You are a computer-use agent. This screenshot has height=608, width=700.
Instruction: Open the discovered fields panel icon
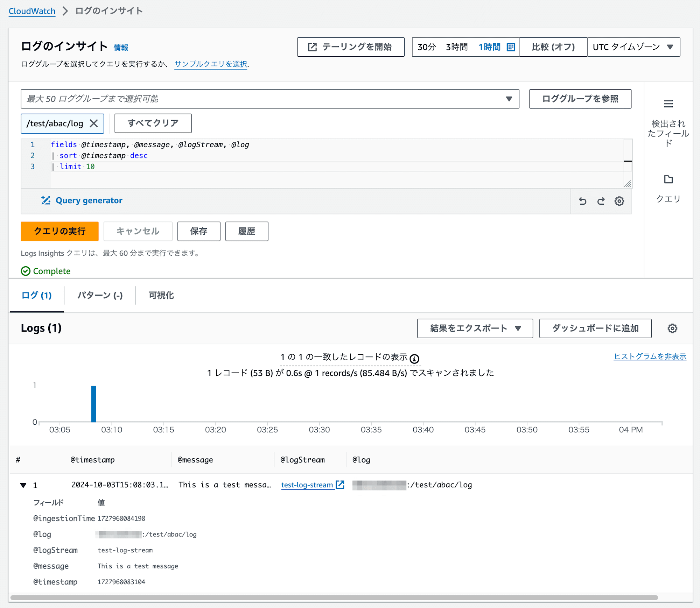(668, 104)
